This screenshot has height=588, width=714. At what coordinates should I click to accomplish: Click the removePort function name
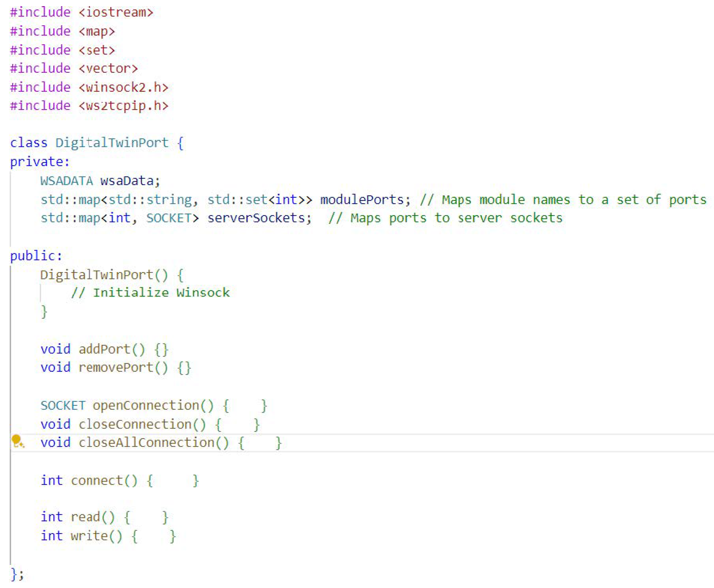pos(116,367)
